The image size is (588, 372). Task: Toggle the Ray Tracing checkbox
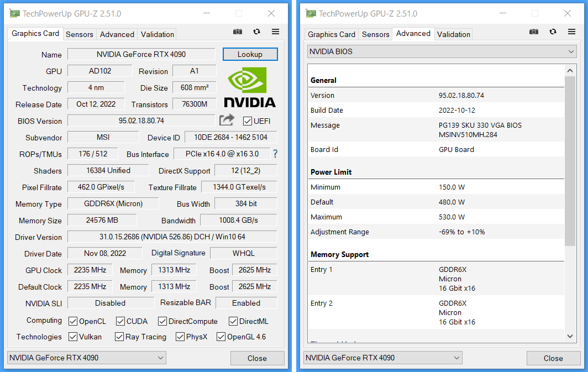coord(119,337)
